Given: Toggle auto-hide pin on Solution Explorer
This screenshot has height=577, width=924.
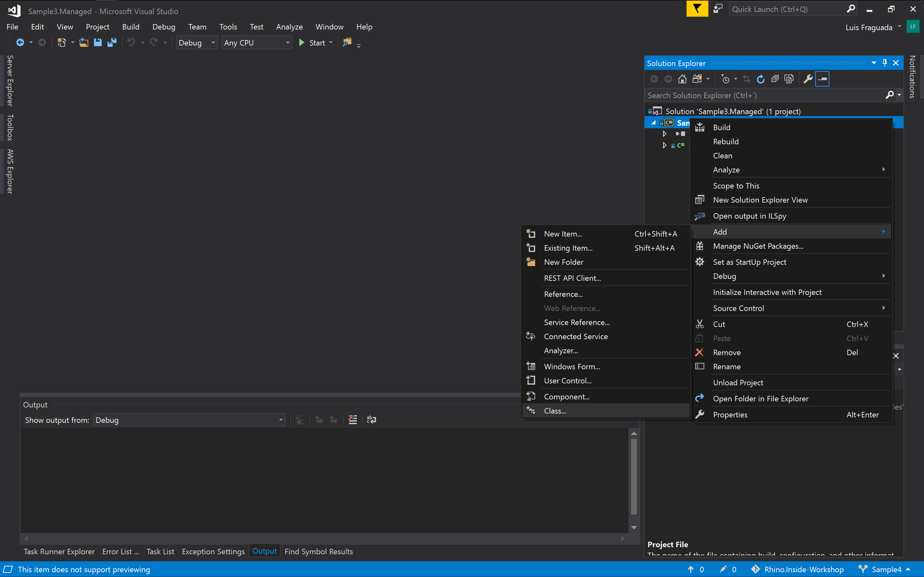Looking at the screenshot, I should coord(885,63).
